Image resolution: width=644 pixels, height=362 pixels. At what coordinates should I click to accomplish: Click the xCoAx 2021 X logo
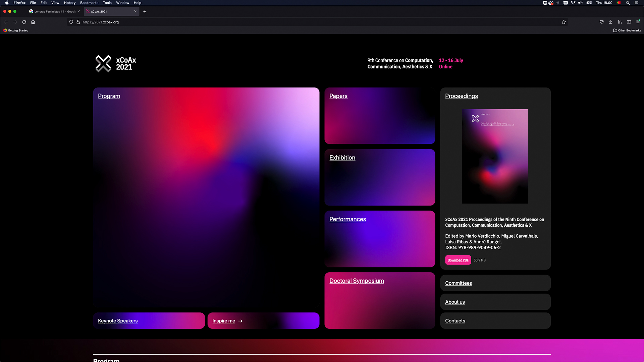(103, 63)
